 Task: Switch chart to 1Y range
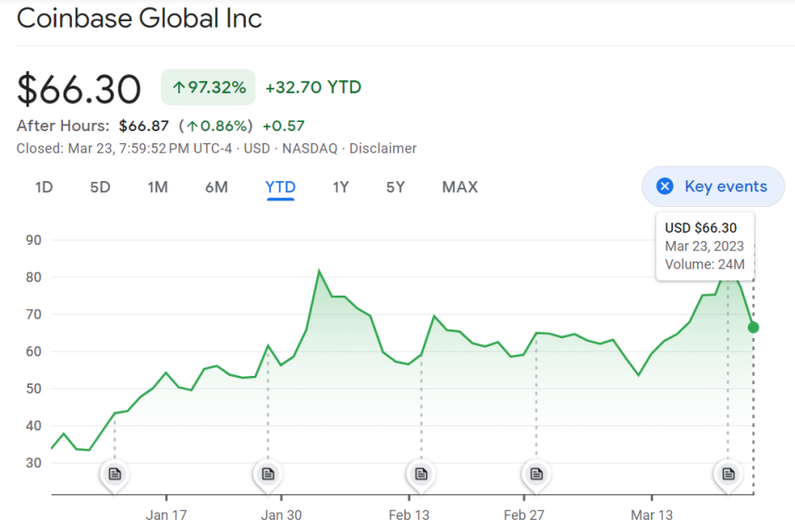click(340, 187)
